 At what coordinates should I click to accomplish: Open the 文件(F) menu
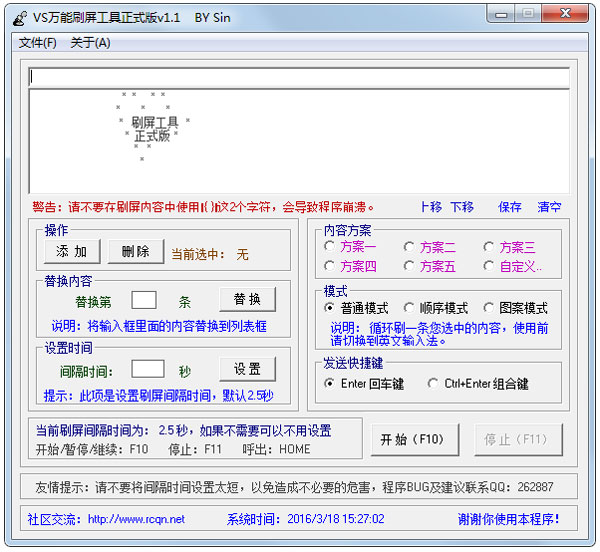[x=38, y=42]
